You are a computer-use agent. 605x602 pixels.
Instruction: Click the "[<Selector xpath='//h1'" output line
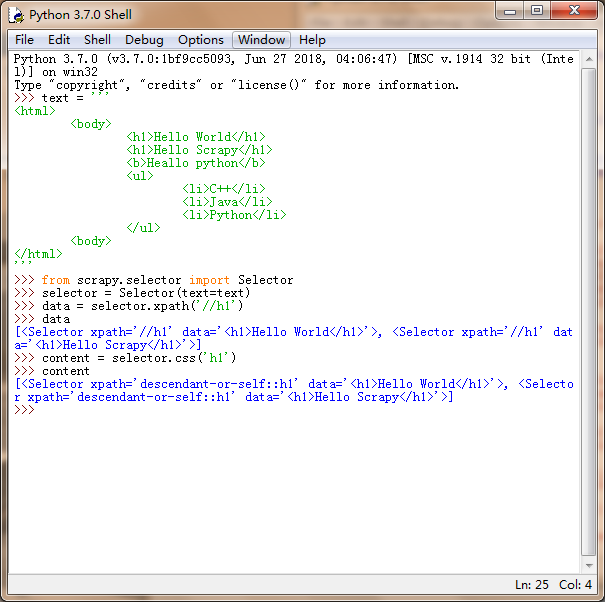point(294,338)
